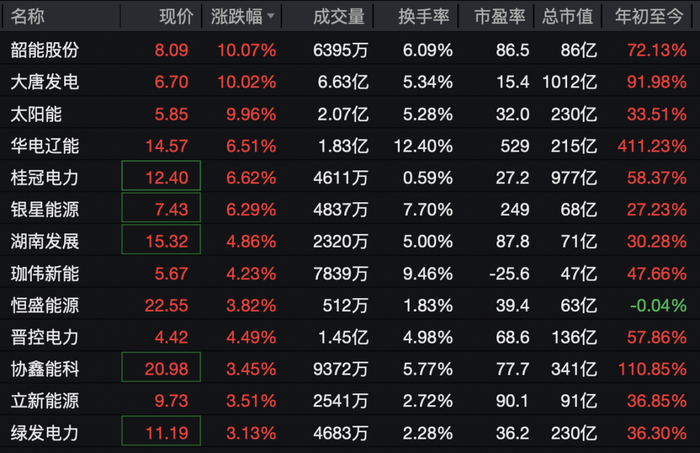The image size is (700, 453).
Task: Sort by 成交量 column header
Action: point(338,17)
